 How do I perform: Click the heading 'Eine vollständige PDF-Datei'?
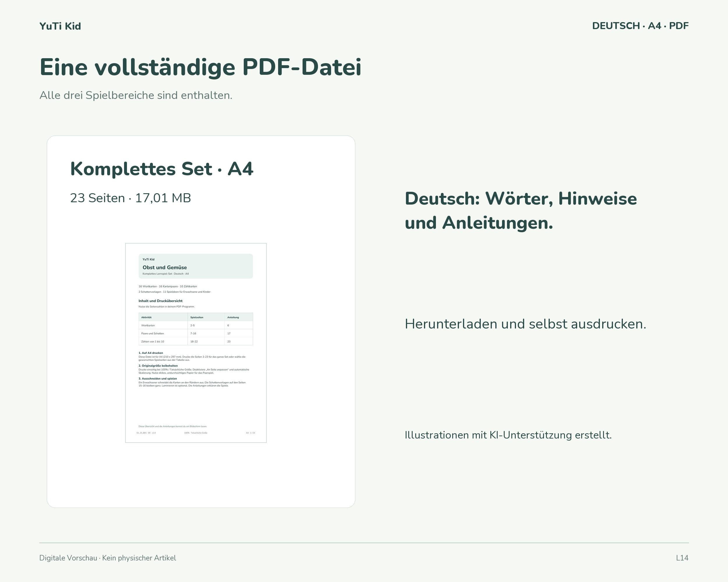[201, 67]
